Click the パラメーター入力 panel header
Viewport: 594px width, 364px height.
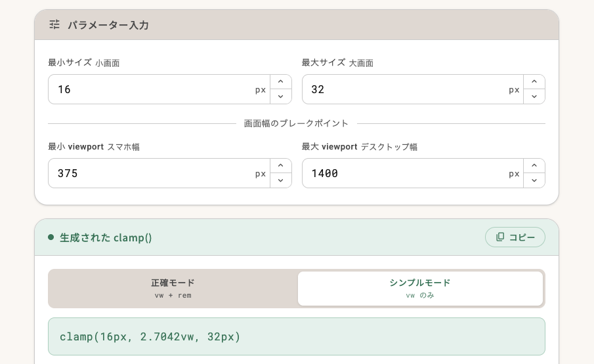[296, 25]
